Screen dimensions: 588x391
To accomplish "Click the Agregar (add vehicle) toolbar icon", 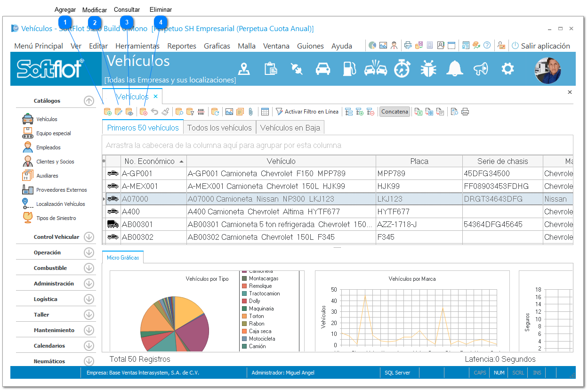I will [108, 112].
